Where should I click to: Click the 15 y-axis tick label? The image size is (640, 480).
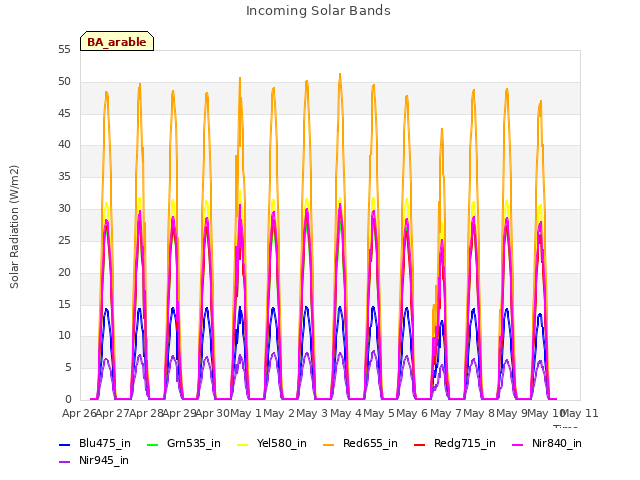[x=64, y=304]
